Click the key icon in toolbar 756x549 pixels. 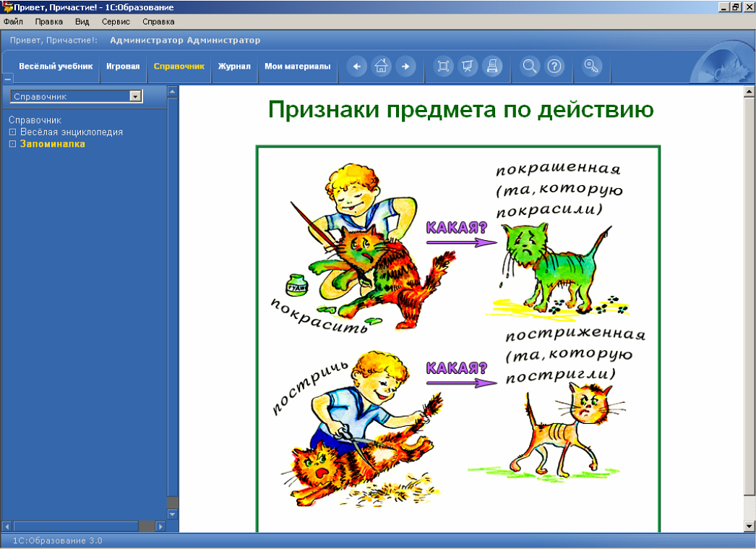coord(592,67)
